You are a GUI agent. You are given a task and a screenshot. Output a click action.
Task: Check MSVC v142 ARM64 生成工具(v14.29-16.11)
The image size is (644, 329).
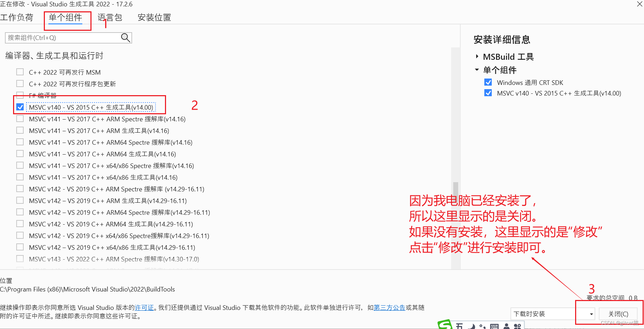tap(20, 224)
